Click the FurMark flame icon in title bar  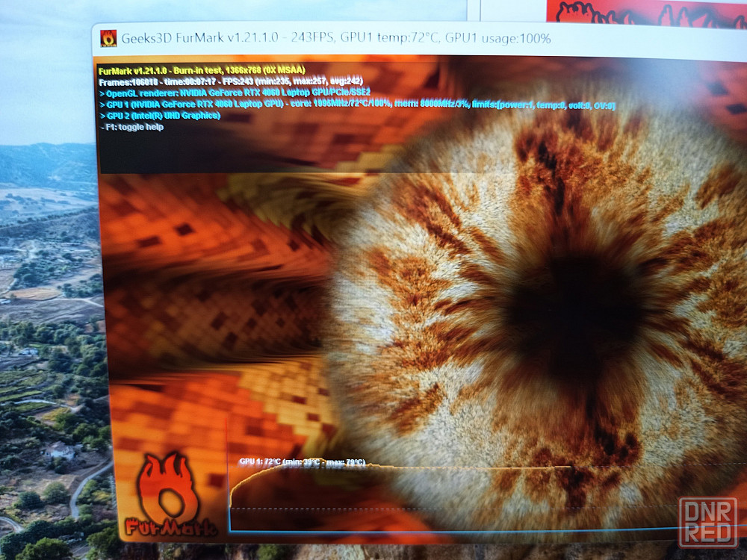[108, 38]
